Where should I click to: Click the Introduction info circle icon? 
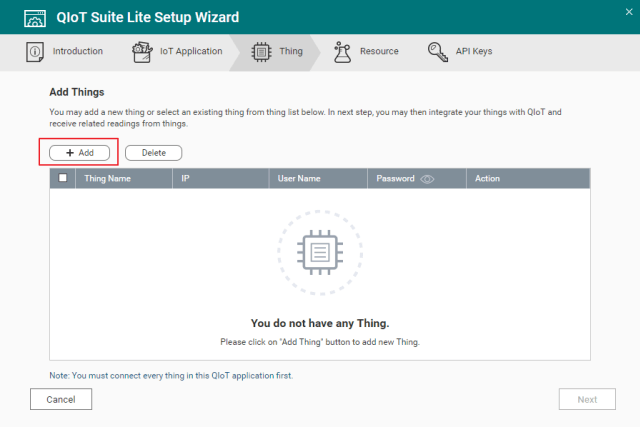35,51
